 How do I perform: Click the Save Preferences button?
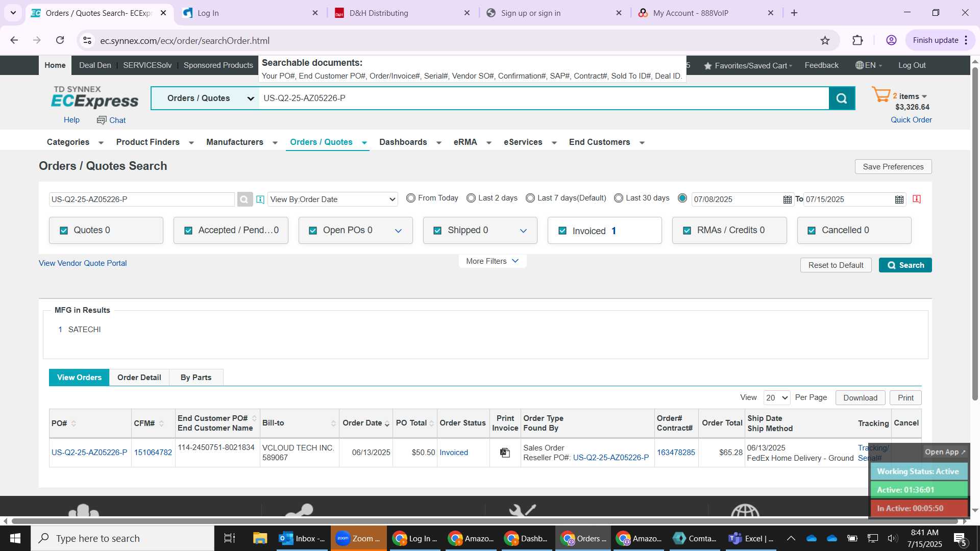893,167
